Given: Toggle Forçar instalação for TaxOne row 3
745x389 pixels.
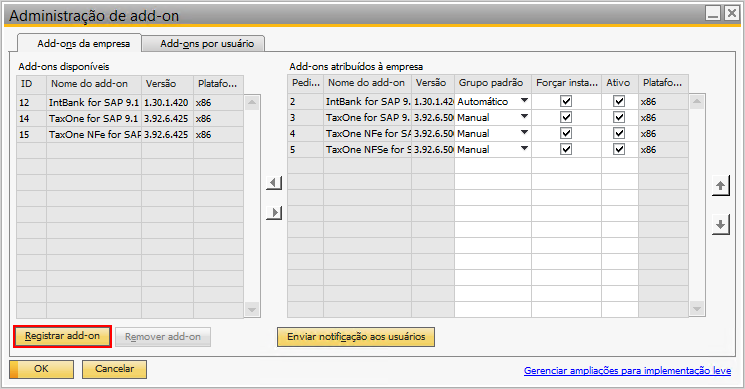Looking at the screenshot, I should click(x=566, y=117).
